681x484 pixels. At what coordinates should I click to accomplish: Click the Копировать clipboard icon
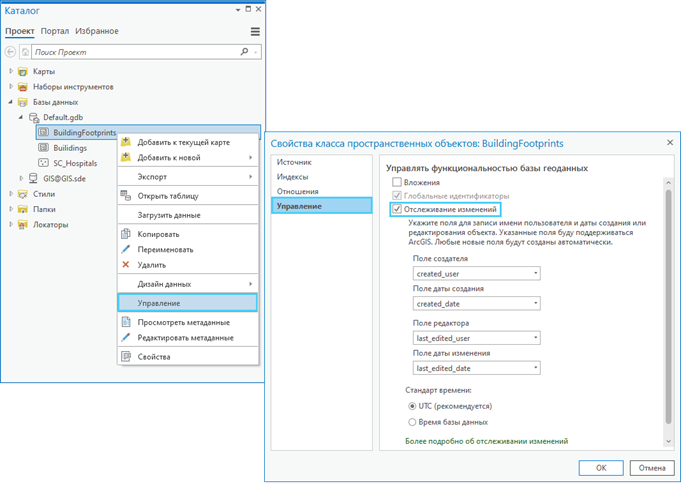pos(126,234)
